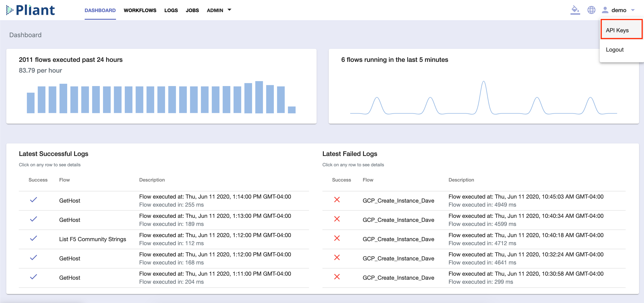This screenshot has height=303, width=644.
Task: Open the ADMIN menu
Action: pyautogui.click(x=215, y=10)
